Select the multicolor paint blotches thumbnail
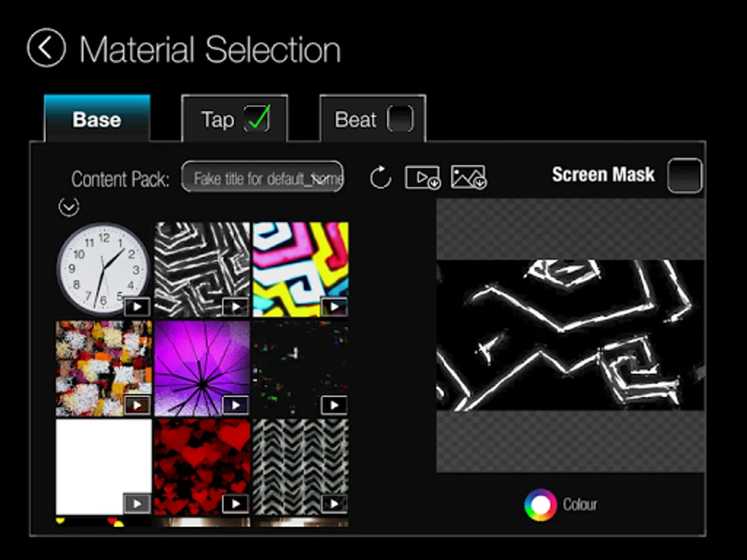Viewport: 747px width, 560px height. tap(103, 368)
